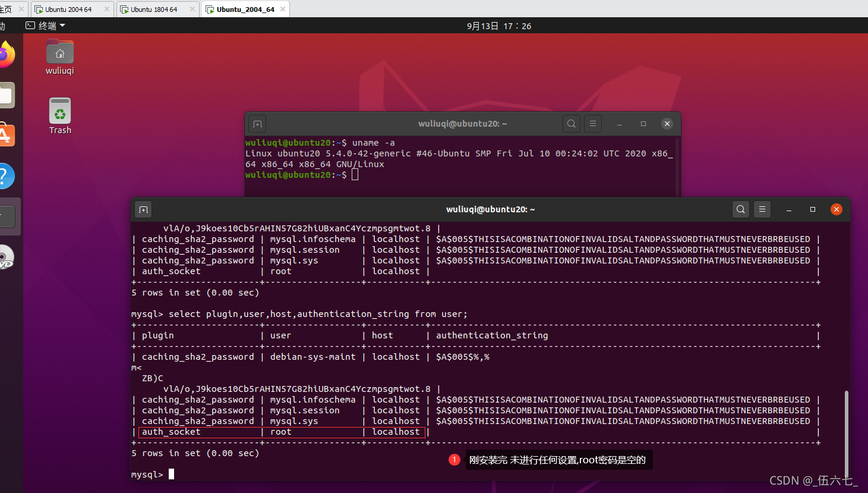This screenshot has width=868, height=493.
Task: Open Firefox from the Ubuntu dock
Action: pyautogui.click(x=6, y=55)
